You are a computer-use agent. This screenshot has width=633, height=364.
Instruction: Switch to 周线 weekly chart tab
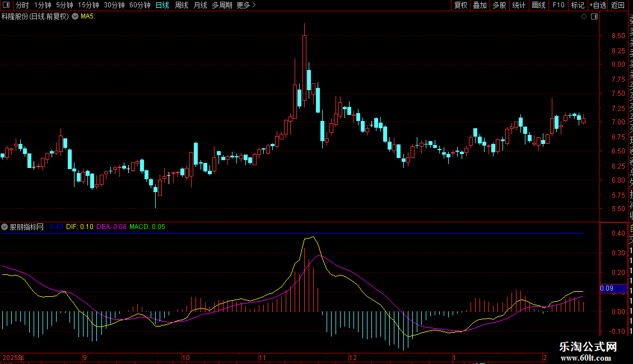pyautogui.click(x=181, y=6)
